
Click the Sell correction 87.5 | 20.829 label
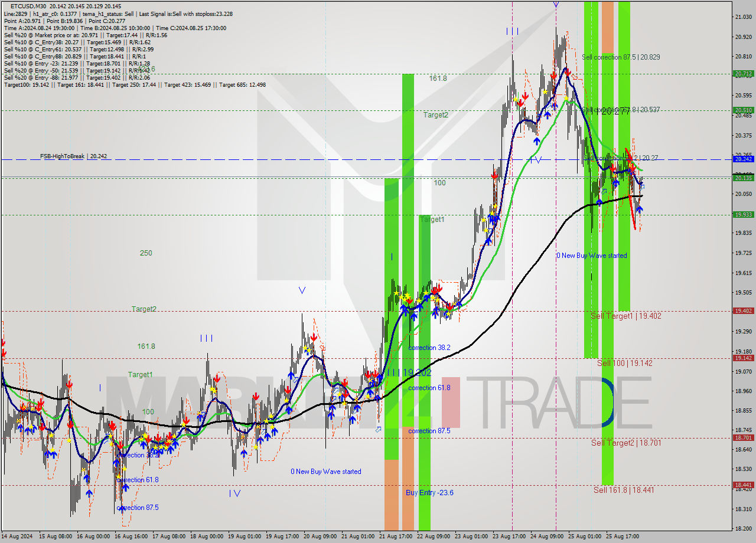(621, 57)
